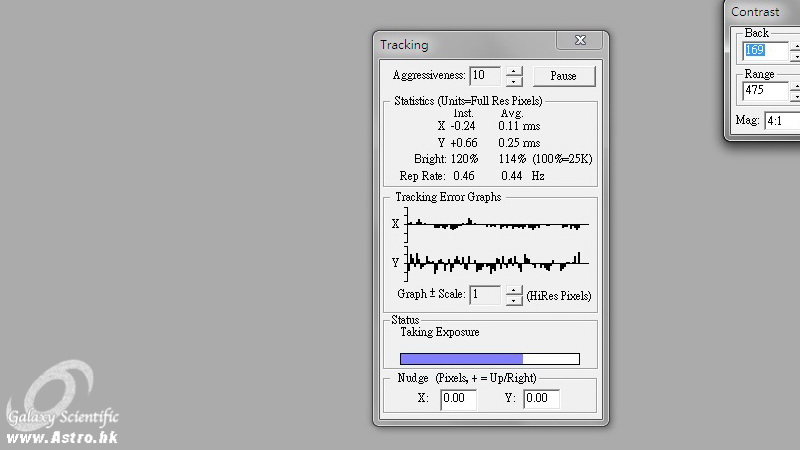Click the Contrast window title bar
Image resolution: width=800 pixels, height=450 pixels.
[x=762, y=12]
